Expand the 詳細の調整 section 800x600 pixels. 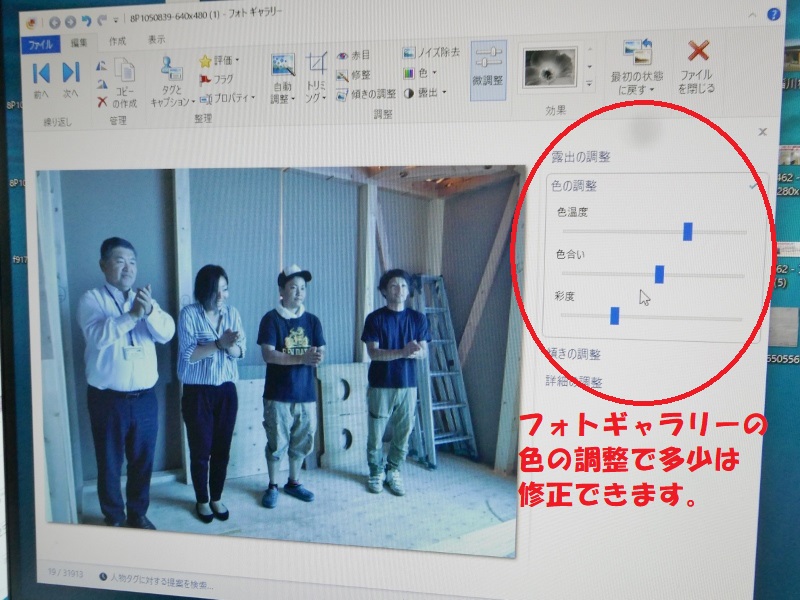574,381
